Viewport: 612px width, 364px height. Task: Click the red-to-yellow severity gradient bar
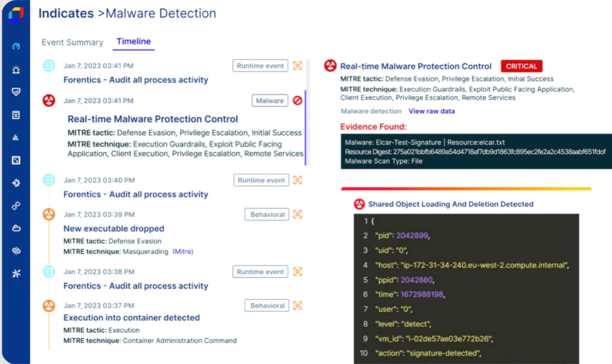(466, 189)
